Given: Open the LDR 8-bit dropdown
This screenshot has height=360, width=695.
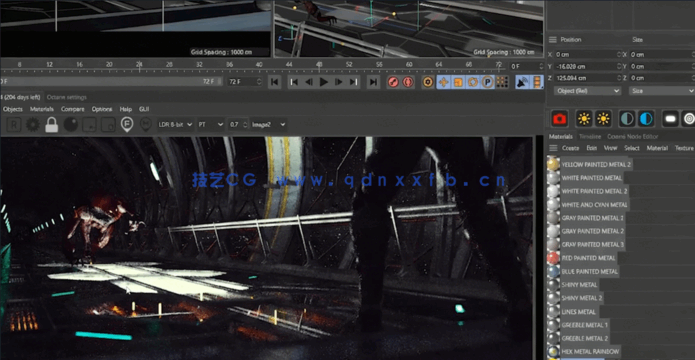Looking at the screenshot, I should 176,125.
